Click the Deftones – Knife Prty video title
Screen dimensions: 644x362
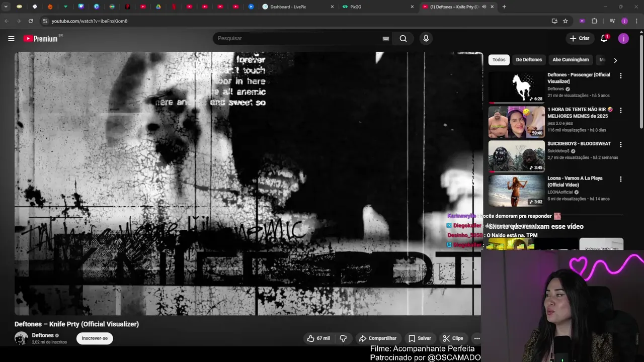[76, 324]
